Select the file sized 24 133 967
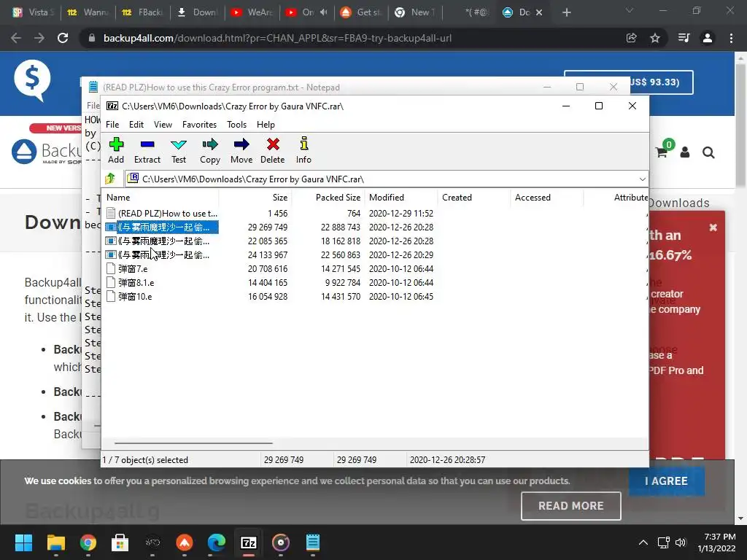The height and width of the screenshot is (560, 747). (x=162, y=254)
